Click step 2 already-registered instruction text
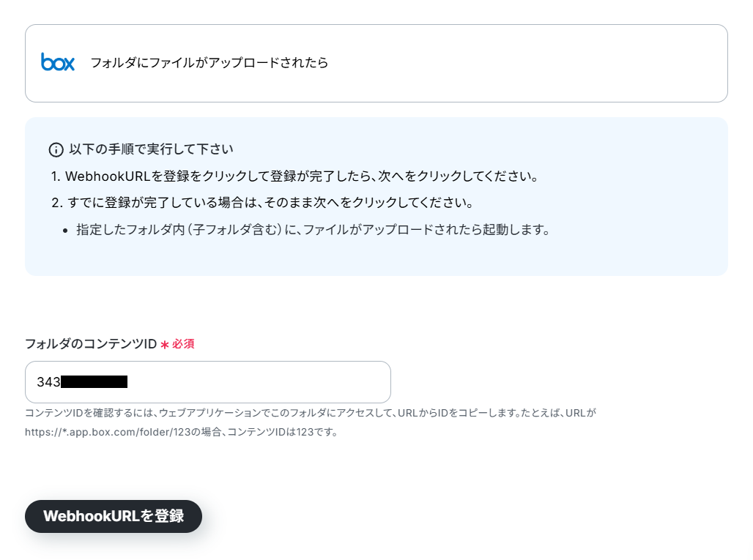 click(x=262, y=203)
